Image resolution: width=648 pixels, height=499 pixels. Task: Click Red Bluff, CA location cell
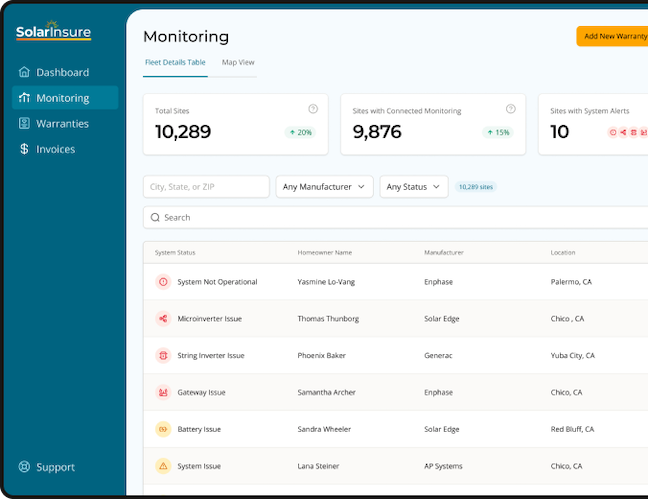pyautogui.click(x=572, y=429)
